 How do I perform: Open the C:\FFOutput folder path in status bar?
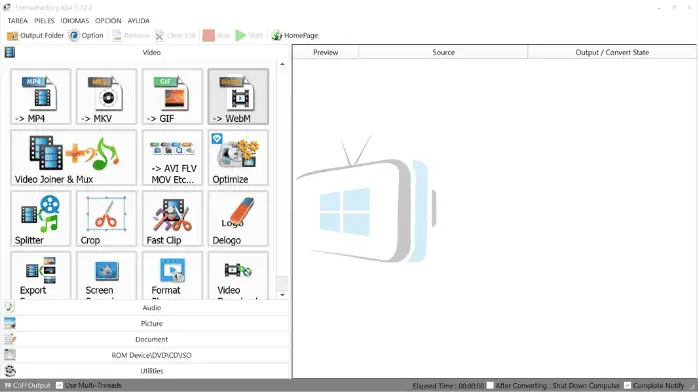pyautogui.click(x=28, y=385)
